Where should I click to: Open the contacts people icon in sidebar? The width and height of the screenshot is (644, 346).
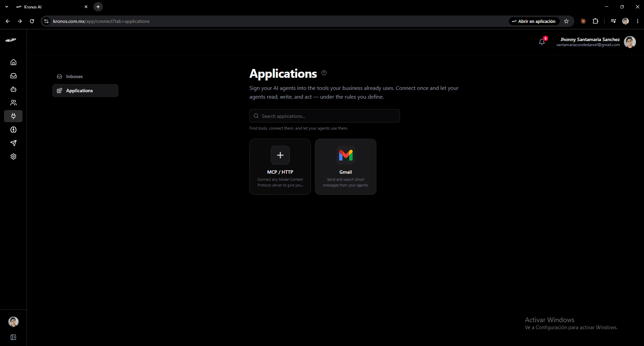pos(13,103)
